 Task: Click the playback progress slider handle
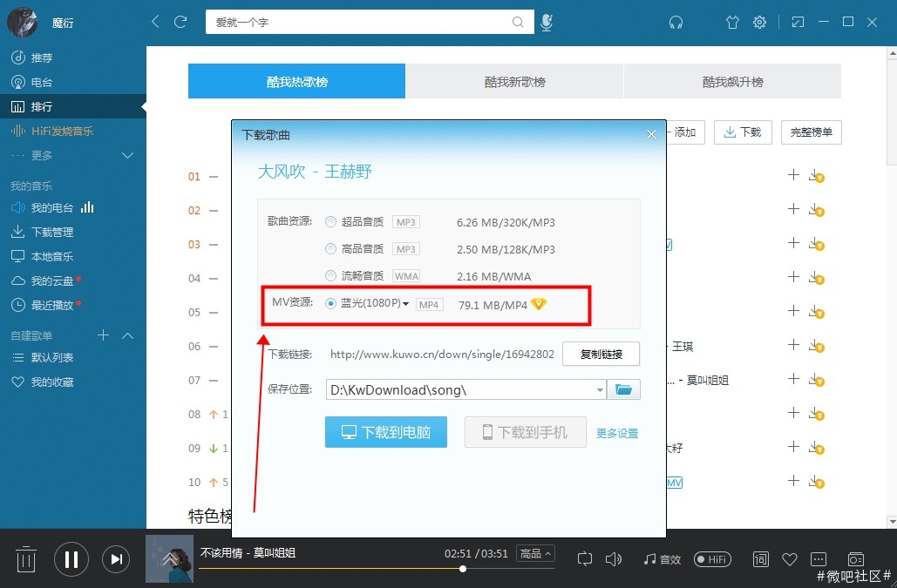click(462, 569)
